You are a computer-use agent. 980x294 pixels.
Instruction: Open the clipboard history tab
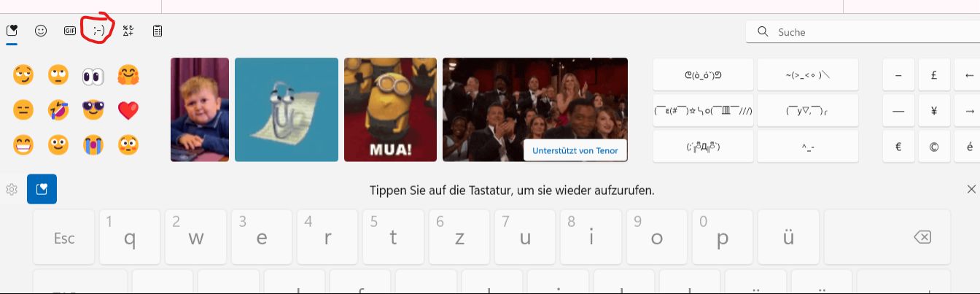(x=157, y=31)
